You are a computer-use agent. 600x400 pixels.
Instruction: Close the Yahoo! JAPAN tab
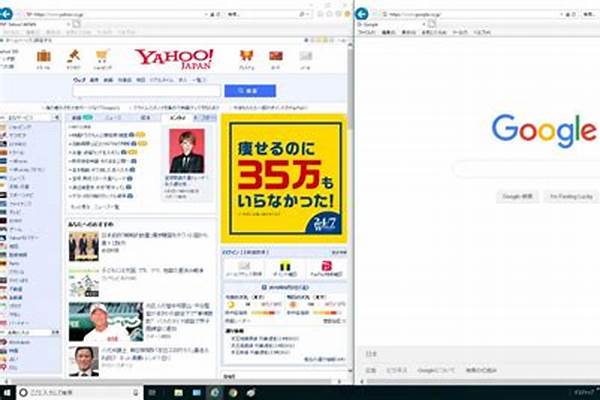click(68, 24)
